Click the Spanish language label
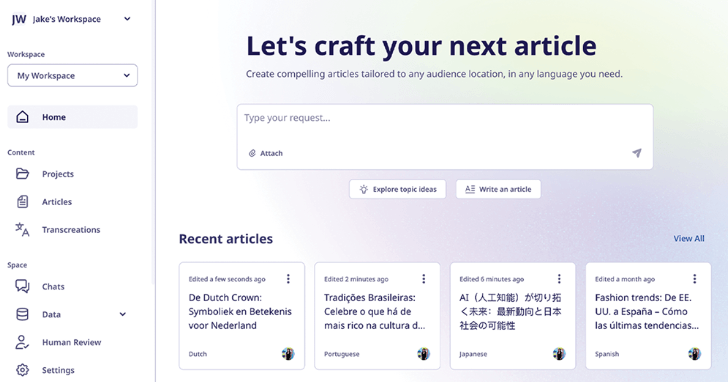The image size is (728, 382). point(607,354)
